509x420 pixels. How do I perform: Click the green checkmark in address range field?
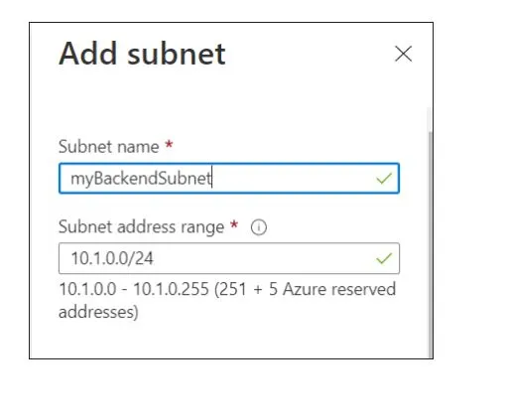(x=384, y=258)
